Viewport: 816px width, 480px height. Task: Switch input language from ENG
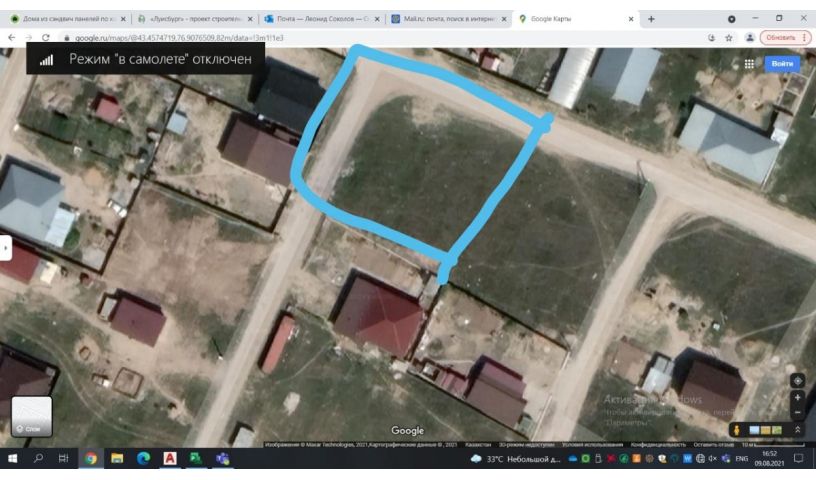click(x=741, y=459)
